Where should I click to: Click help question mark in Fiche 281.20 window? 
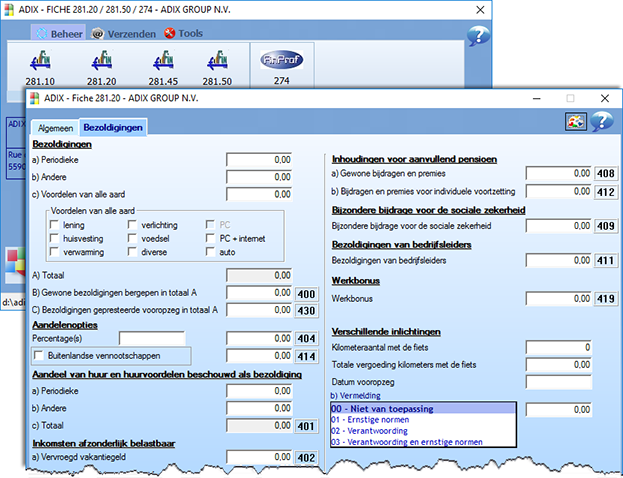pyautogui.click(x=602, y=121)
